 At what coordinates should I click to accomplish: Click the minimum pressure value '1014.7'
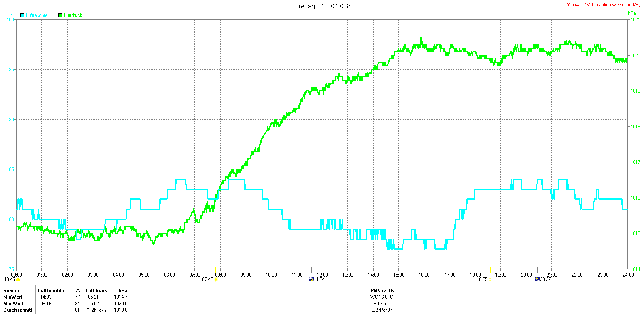click(x=121, y=297)
